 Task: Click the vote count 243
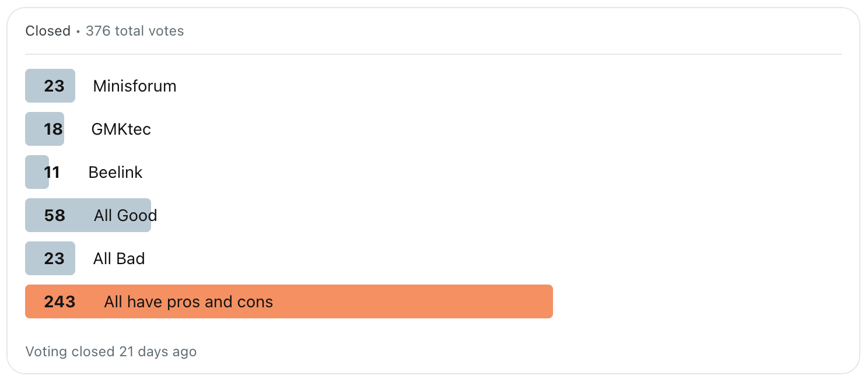click(60, 302)
